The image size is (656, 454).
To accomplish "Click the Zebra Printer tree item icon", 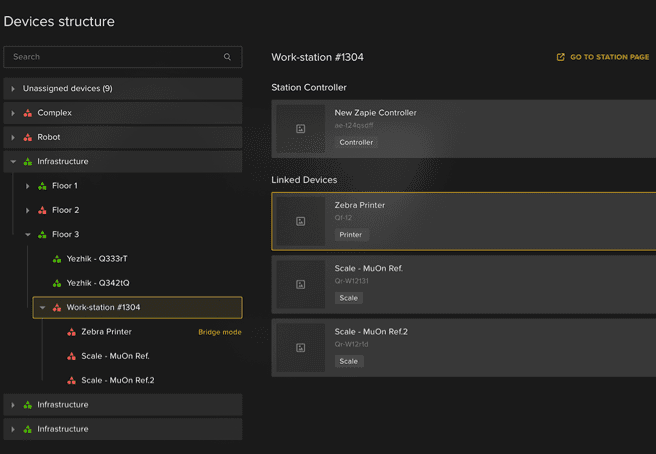I will click(71, 332).
